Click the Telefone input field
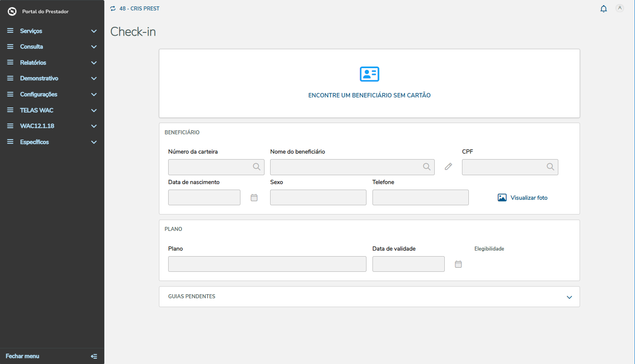635x364 pixels. (x=420, y=198)
